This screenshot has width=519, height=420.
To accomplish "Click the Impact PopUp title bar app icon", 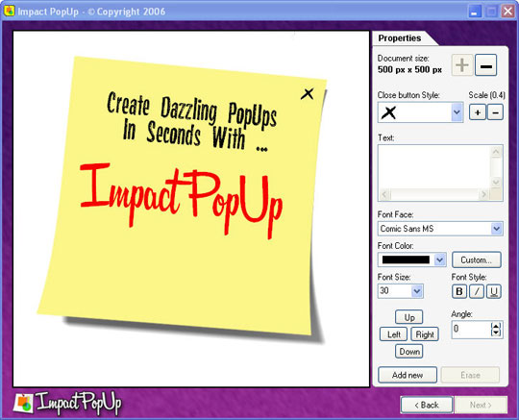I will (x=9, y=11).
